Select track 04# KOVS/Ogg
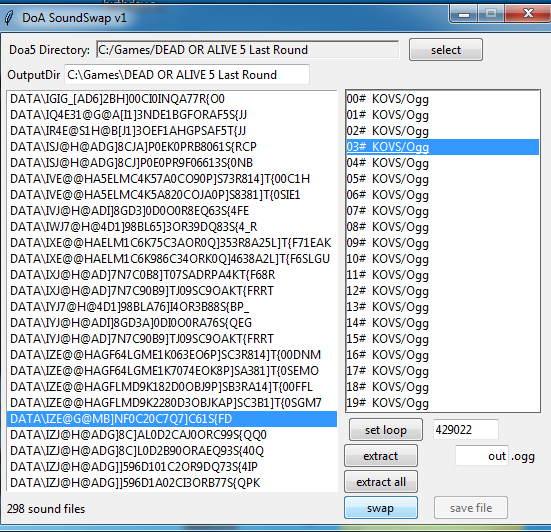Image resolution: width=551 pixels, height=532 pixels. (x=443, y=163)
